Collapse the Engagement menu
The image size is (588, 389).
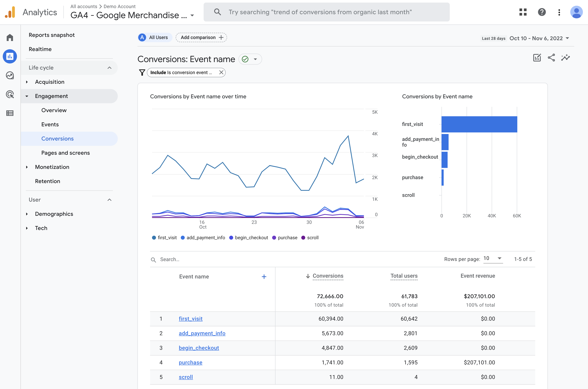(x=27, y=96)
